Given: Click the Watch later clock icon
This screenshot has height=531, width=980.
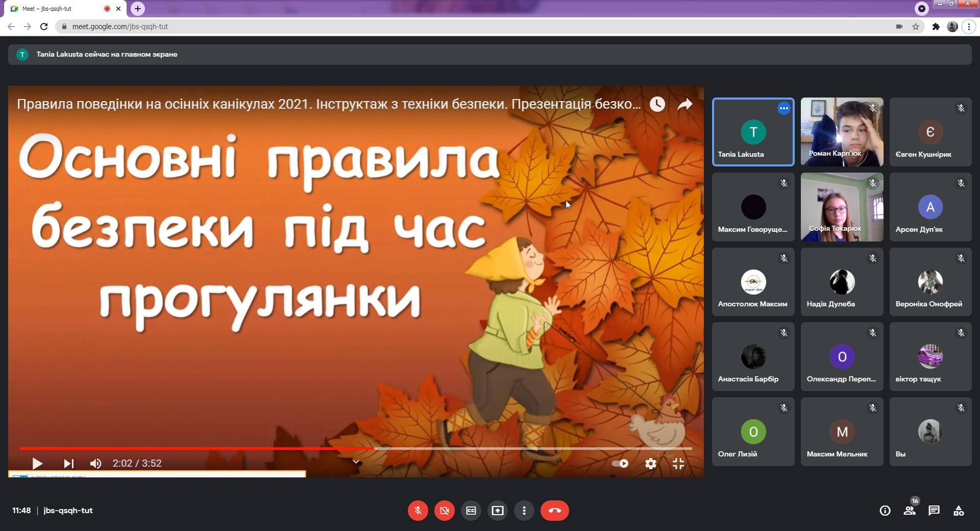Looking at the screenshot, I should [x=657, y=104].
